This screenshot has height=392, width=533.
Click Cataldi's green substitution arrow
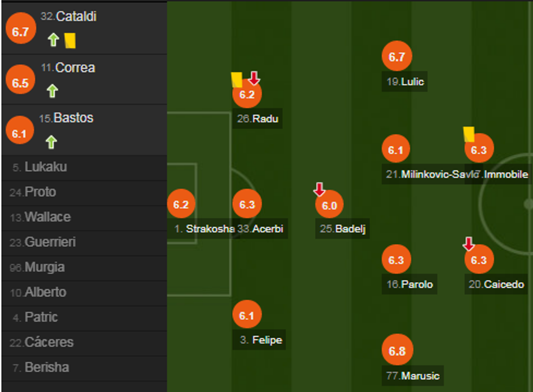pyautogui.click(x=53, y=39)
